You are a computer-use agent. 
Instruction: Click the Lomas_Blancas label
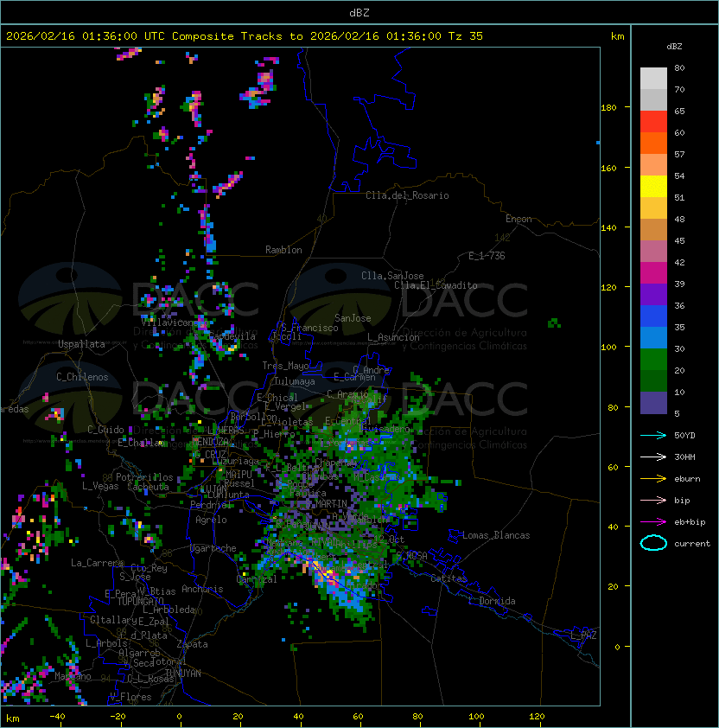pos(496,535)
